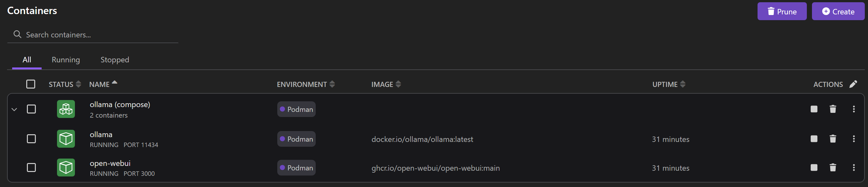Screen dimensions: 868x187
Task: Collapse the ollama (compose) group chevron
Action: coord(13,109)
